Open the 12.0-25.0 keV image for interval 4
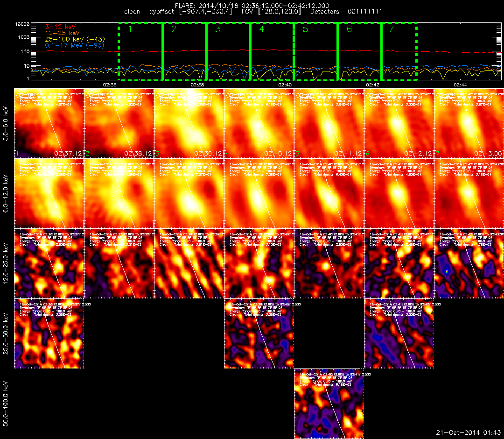504x439 pixels. [259, 264]
